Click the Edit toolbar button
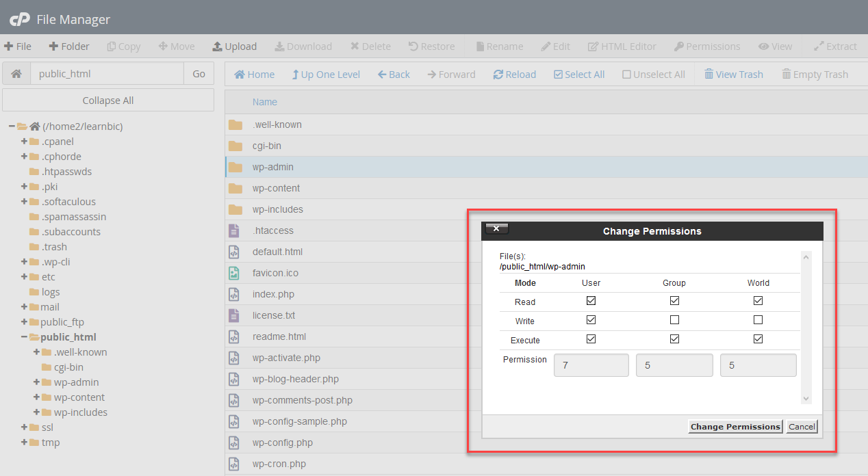This screenshot has height=476, width=868. click(x=555, y=47)
